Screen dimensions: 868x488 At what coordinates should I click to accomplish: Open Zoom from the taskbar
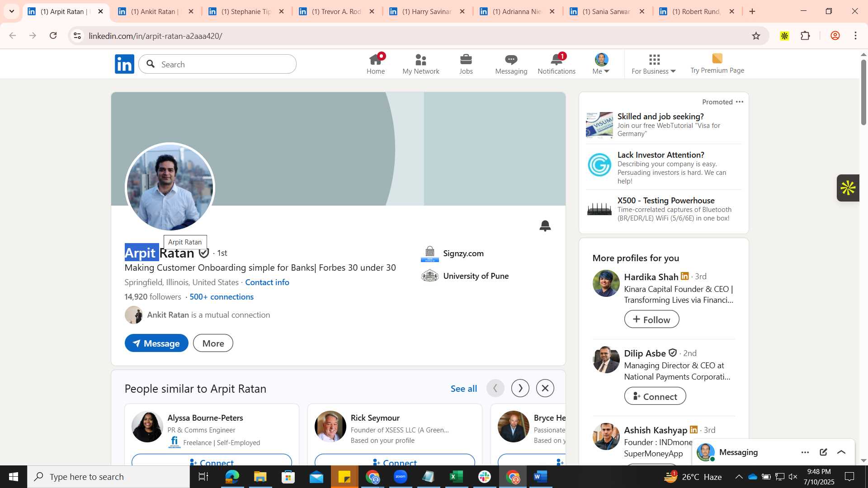point(401,477)
